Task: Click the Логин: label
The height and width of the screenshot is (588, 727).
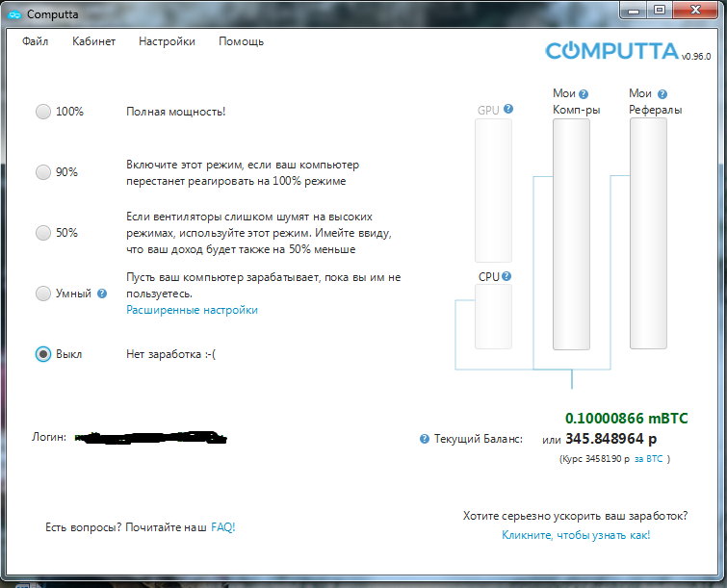Action: tap(49, 437)
